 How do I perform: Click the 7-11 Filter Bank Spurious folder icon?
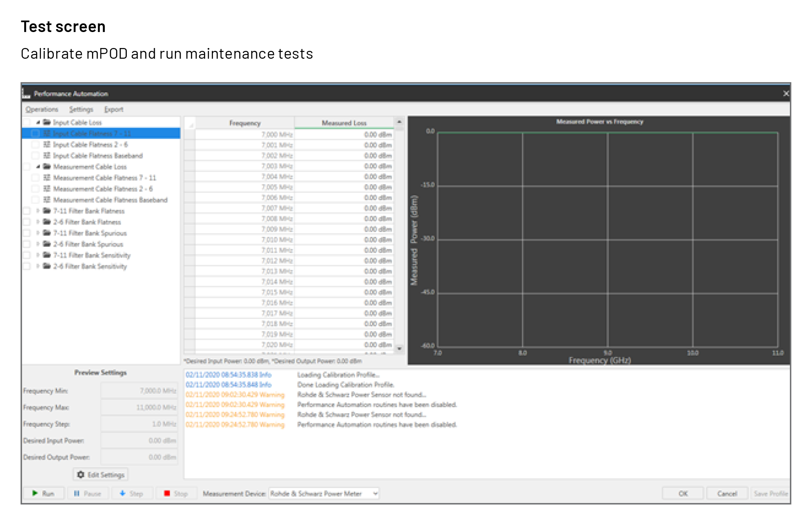47,233
